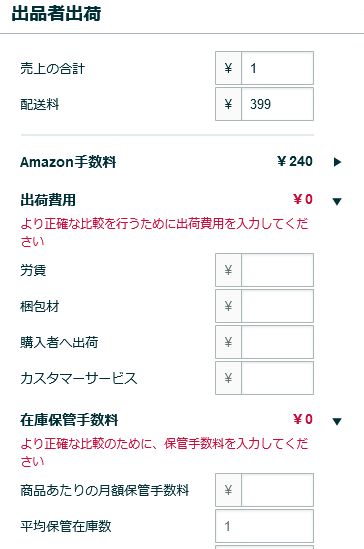This screenshot has width=364, height=549.
Task: Click the yen symbol beside 売上の合計
Action: pyautogui.click(x=228, y=68)
